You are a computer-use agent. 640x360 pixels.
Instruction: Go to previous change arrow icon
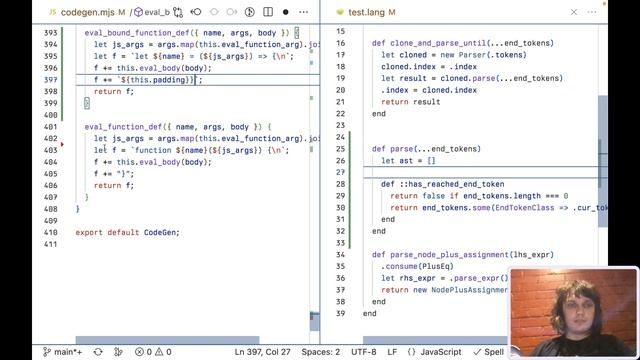point(196,12)
